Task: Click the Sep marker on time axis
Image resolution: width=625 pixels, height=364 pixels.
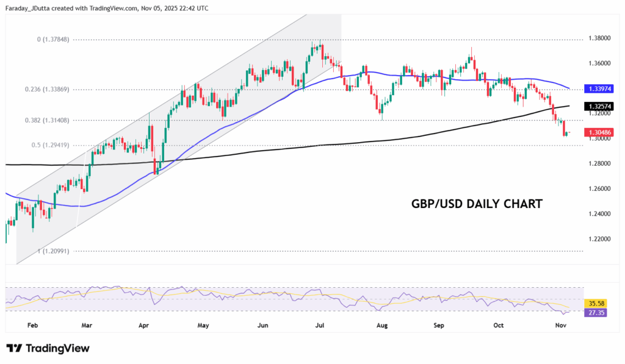Action: 439,326
